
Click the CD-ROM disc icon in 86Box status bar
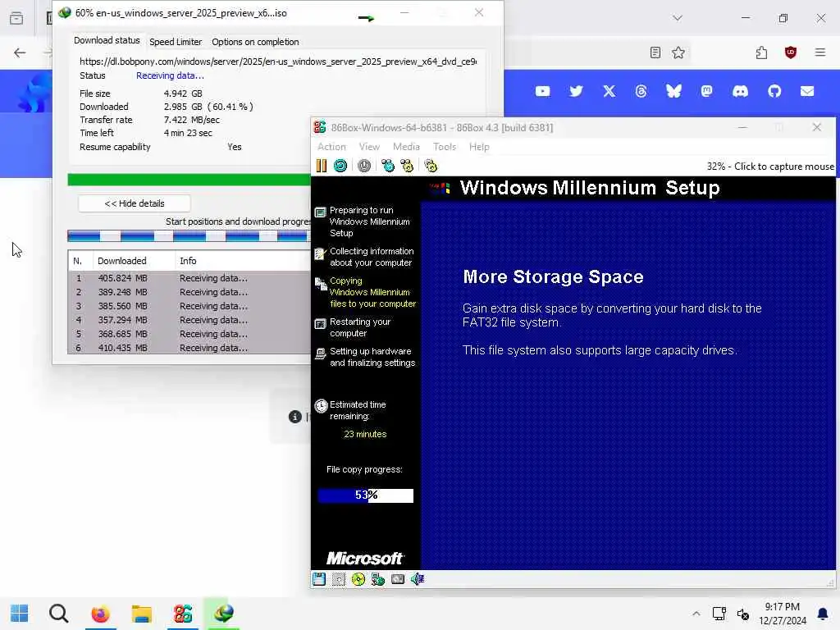pyautogui.click(x=358, y=578)
